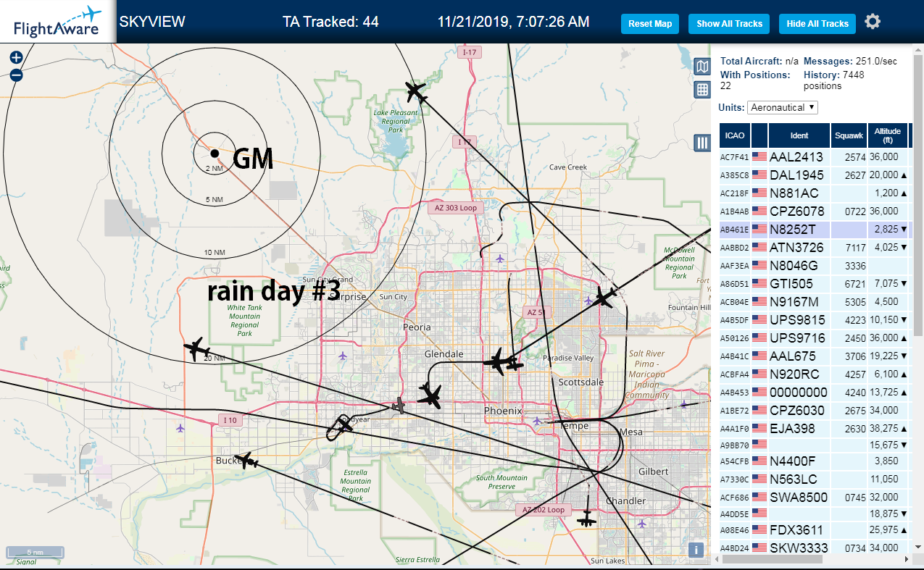The width and height of the screenshot is (924, 570).
Task: Select the N563LC aircraft row
Action: pyautogui.click(x=815, y=479)
